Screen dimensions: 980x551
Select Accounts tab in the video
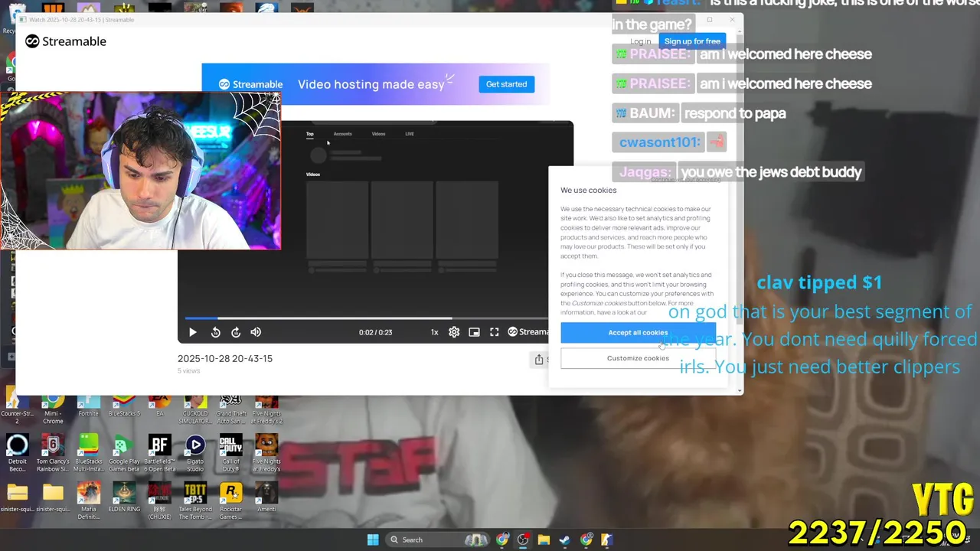point(342,134)
